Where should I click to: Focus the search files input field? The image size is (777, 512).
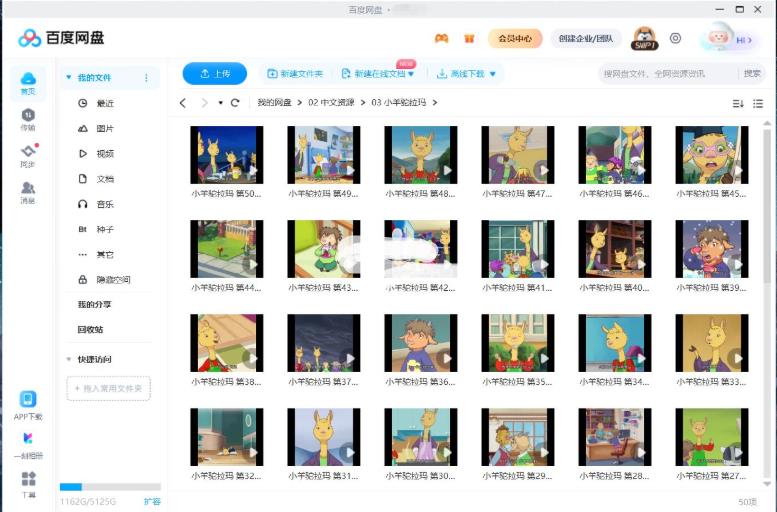click(x=667, y=74)
